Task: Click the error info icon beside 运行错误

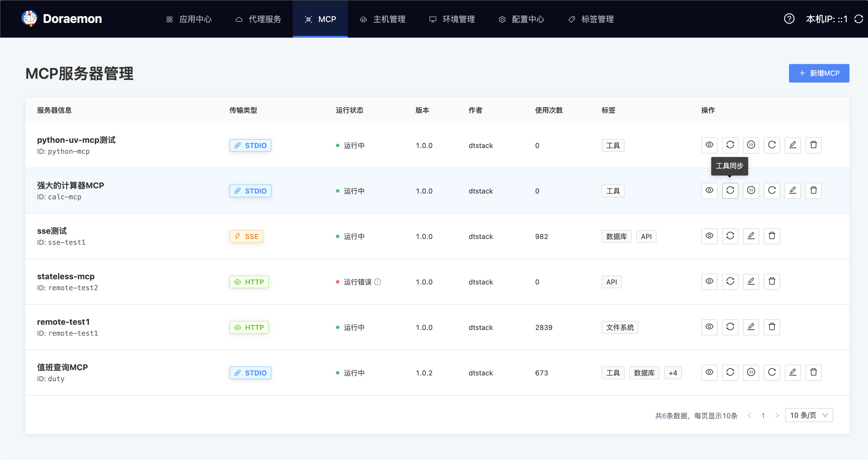Action: pyautogui.click(x=378, y=282)
